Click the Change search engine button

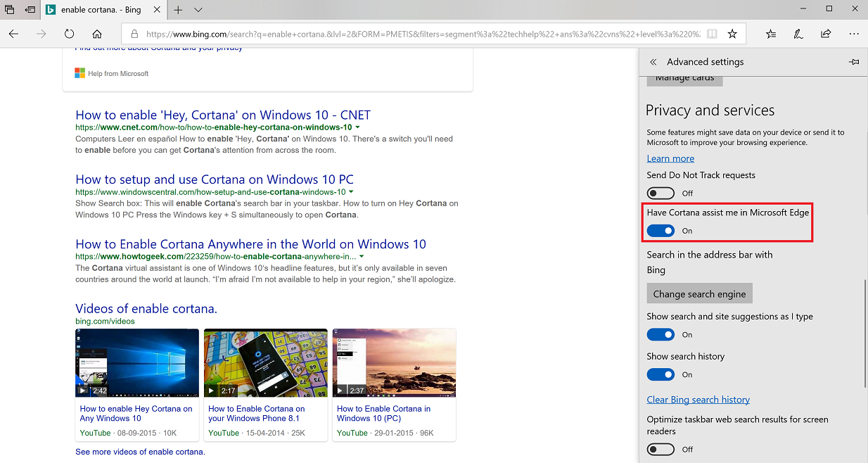click(700, 294)
